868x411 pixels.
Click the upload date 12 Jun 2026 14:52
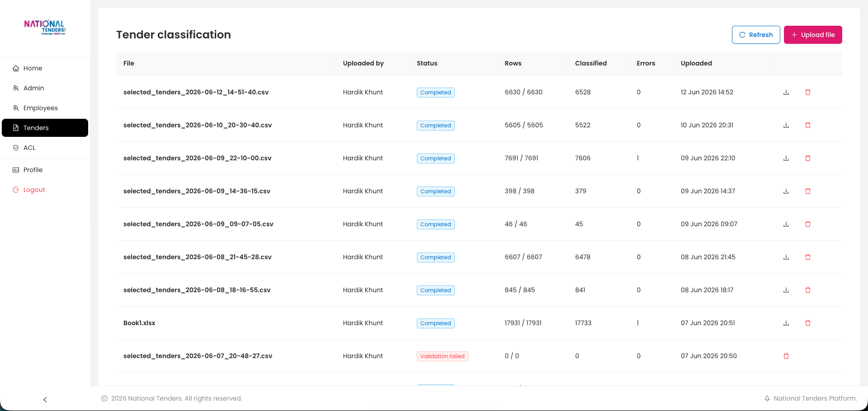coord(707,92)
